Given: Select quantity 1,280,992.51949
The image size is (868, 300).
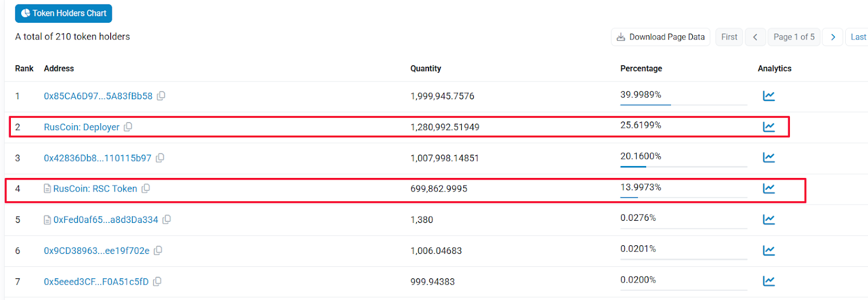Looking at the screenshot, I should (x=445, y=127).
